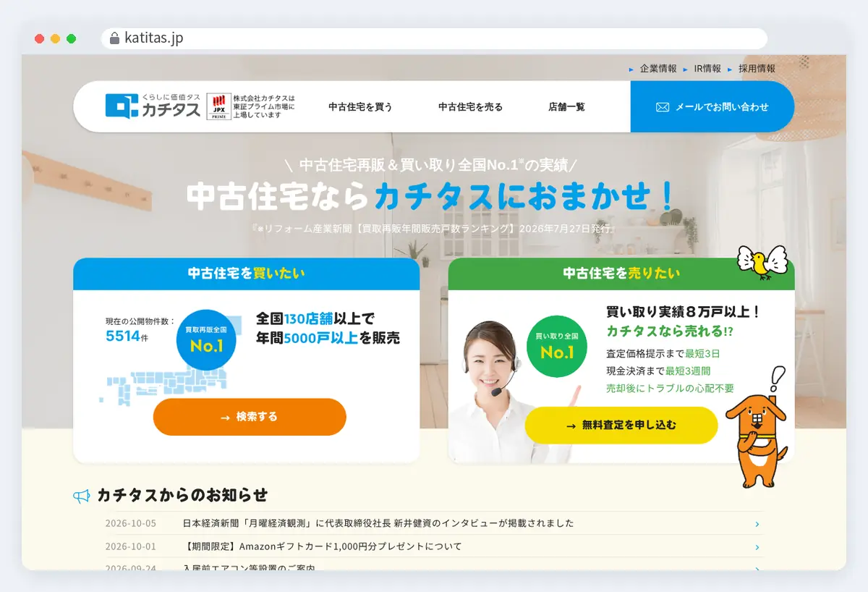This screenshot has width=868, height=592.
Task: Click the Katitas logo in header
Action: click(x=153, y=106)
